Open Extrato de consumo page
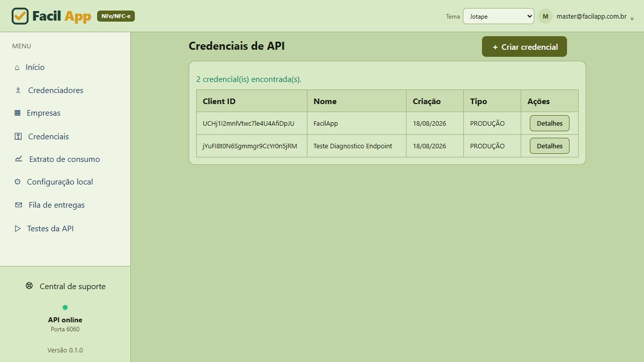 point(65,159)
